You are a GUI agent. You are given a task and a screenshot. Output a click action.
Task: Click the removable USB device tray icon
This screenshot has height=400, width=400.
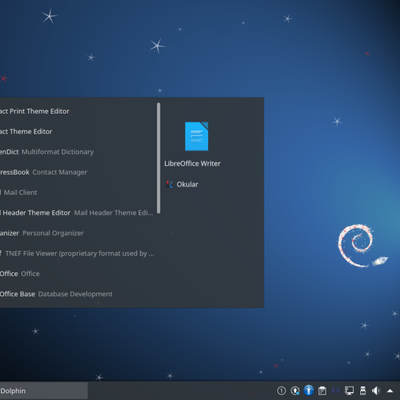(x=363, y=391)
